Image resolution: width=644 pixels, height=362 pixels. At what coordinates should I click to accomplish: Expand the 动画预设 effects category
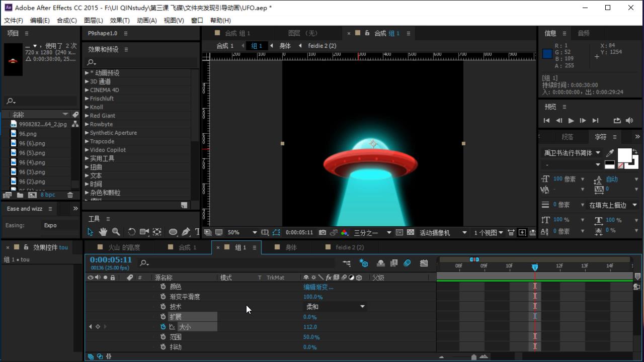[87, 73]
